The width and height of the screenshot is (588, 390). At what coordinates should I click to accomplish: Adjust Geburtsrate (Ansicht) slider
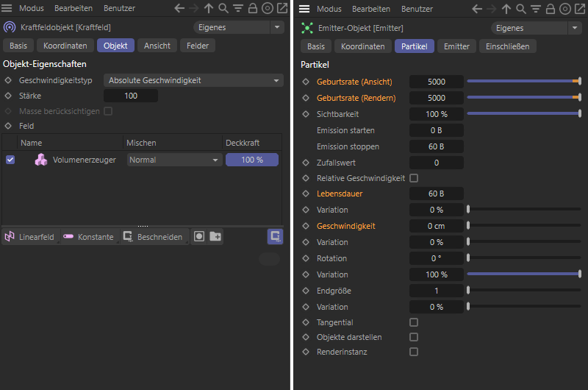(x=524, y=81)
